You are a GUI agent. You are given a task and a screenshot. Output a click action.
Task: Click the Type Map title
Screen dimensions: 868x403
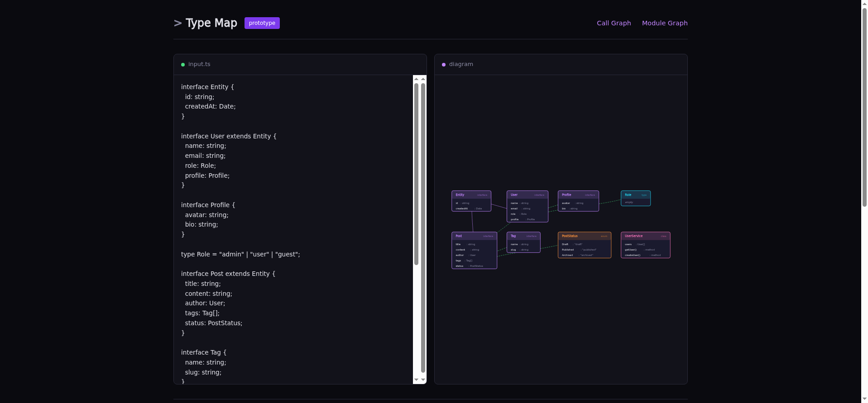pyautogui.click(x=211, y=23)
